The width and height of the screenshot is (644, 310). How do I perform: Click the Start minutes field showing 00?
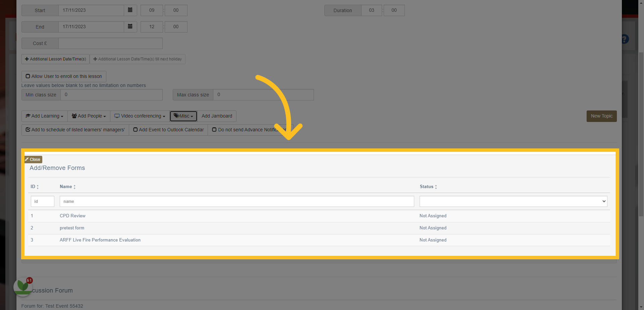(x=176, y=10)
